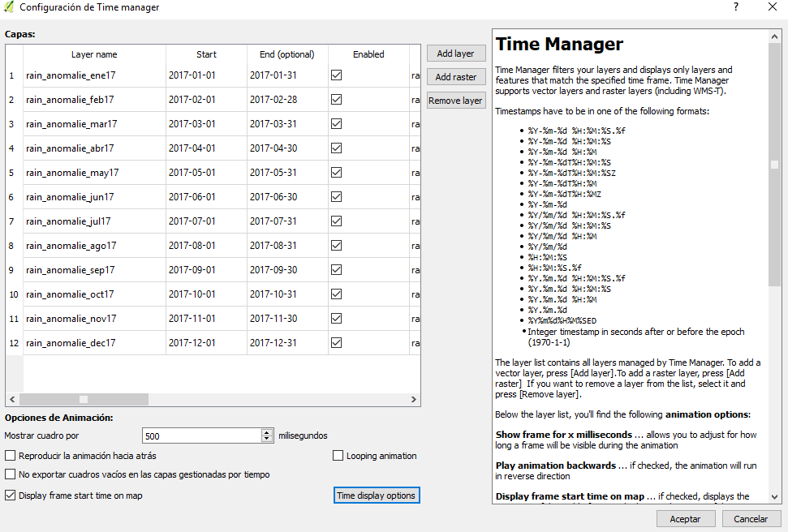Click Add raster button
Screen dimensions: 788x532
point(456,77)
